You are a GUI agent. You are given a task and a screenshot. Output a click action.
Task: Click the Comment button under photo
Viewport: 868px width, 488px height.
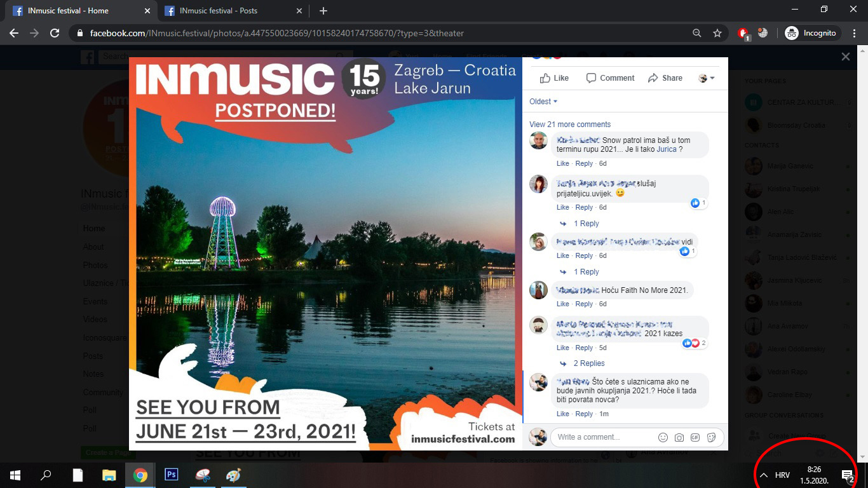(610, 78)
